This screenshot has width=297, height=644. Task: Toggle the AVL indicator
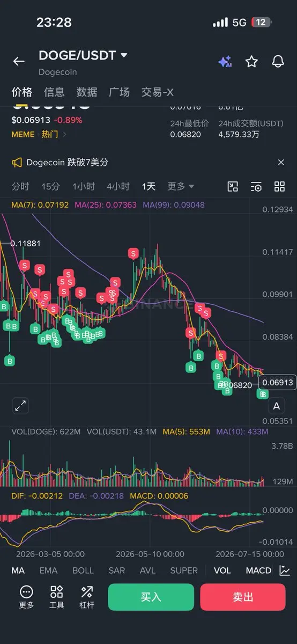pyautogui.click(x=147, y=570)
